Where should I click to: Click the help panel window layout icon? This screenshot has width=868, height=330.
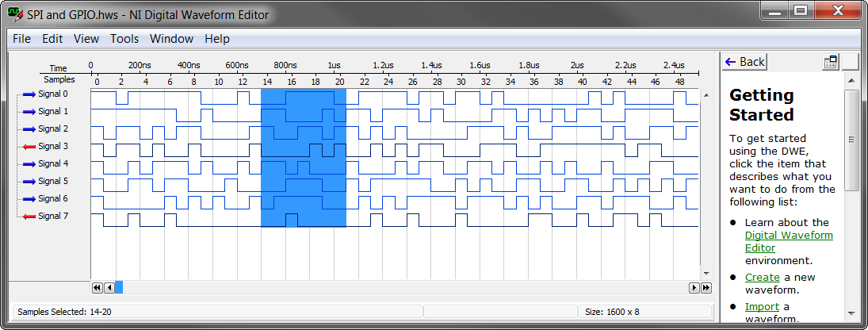pyautogui.click(x=830, y=62)
